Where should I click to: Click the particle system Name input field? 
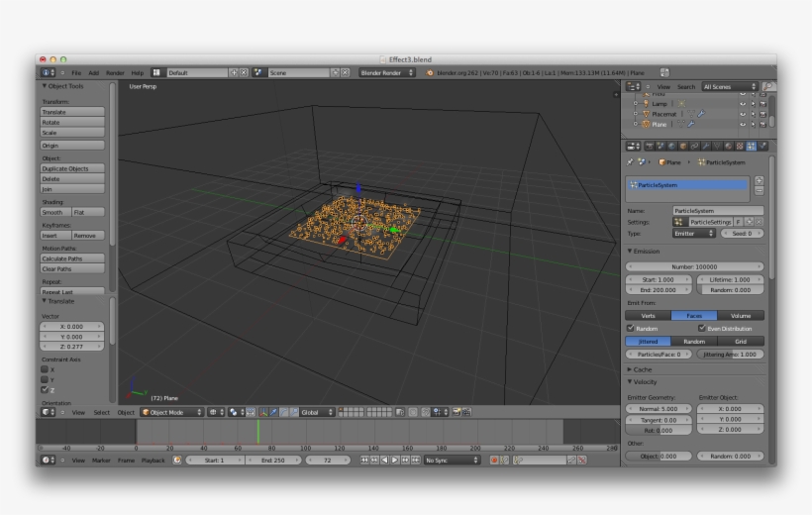pos(718,211)
